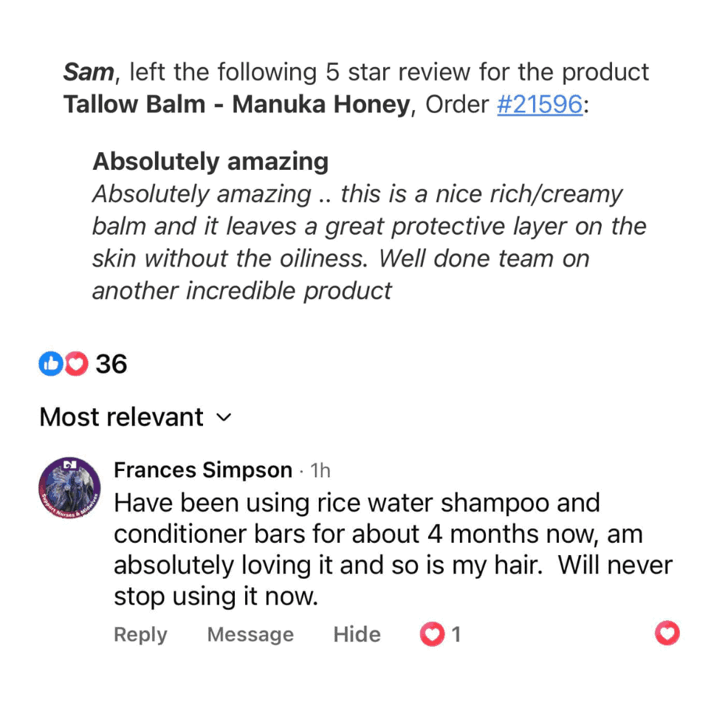725x728 pixels.
Task: Reply to Frances Simpson's comment
Action: (140, 634)
